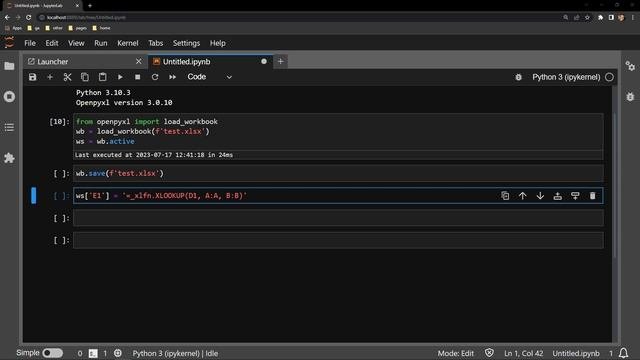Viewport: 640px width, 360px height.
Task: Open Debugger panel in right sidebar
Action: (630, 97)
